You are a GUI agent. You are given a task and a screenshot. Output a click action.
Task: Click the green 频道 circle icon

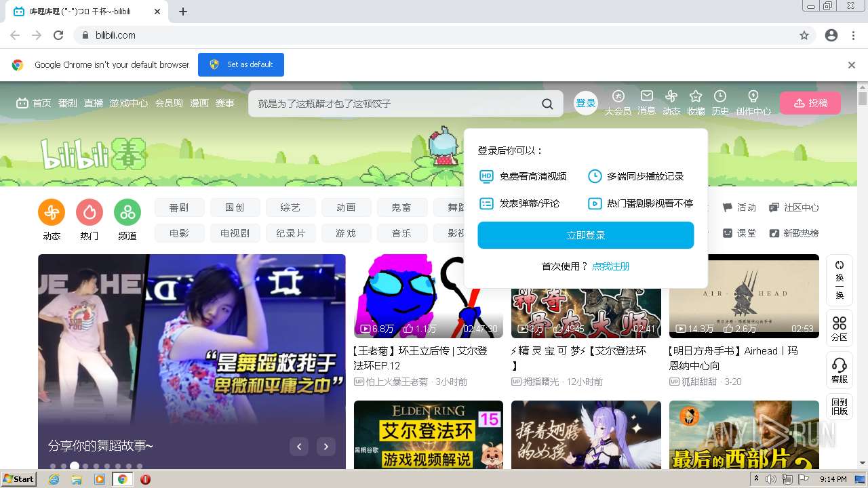click(x=127, y=212)
